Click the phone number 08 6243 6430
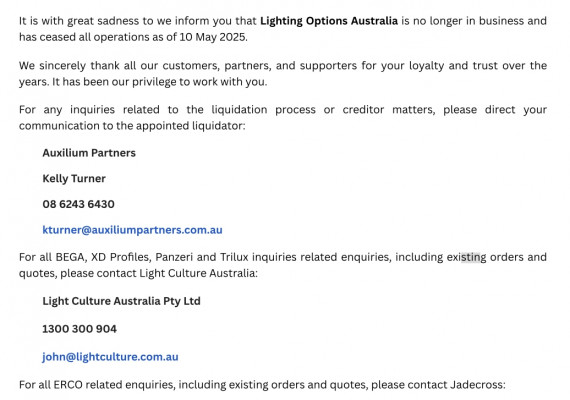Viewport: 570px width, 400px height. coord(79,204)
